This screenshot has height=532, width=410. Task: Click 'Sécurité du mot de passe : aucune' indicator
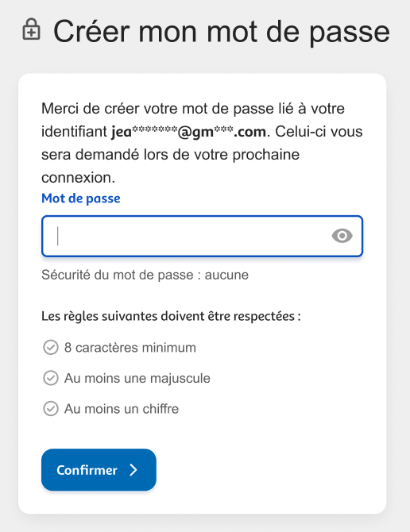point(145,275)
